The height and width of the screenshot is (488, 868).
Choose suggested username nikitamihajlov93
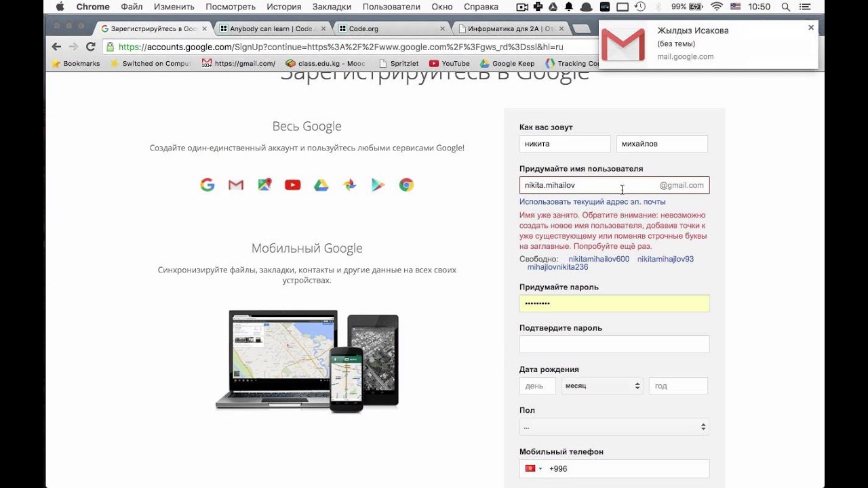(x=665, y=259)
